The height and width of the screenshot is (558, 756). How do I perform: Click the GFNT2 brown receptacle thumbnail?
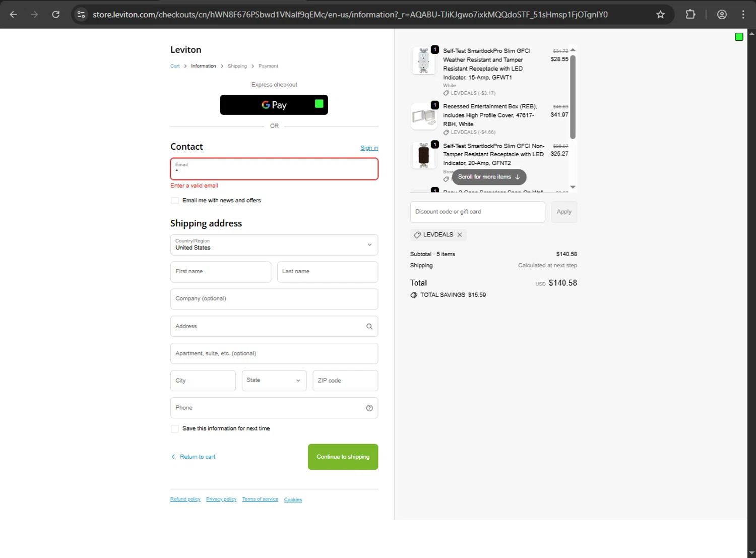(x=424, y=155)
